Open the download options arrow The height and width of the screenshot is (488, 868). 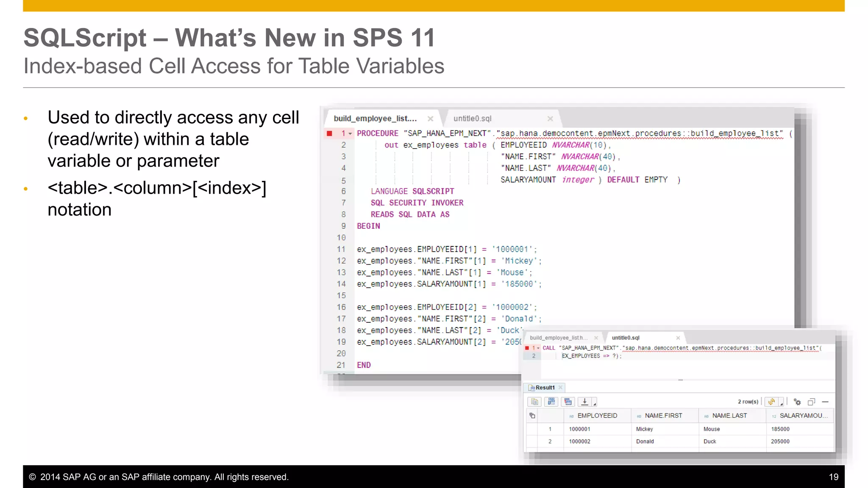tap(594, 402)
